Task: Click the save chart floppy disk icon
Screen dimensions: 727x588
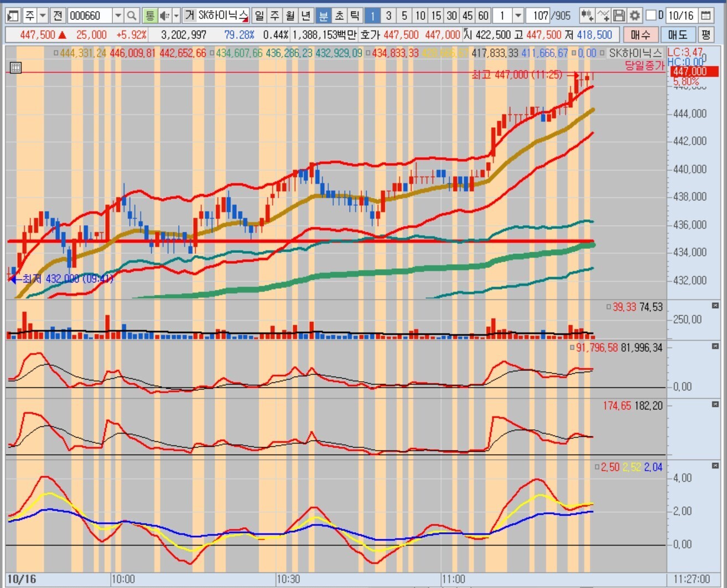Action: point(620,15)
